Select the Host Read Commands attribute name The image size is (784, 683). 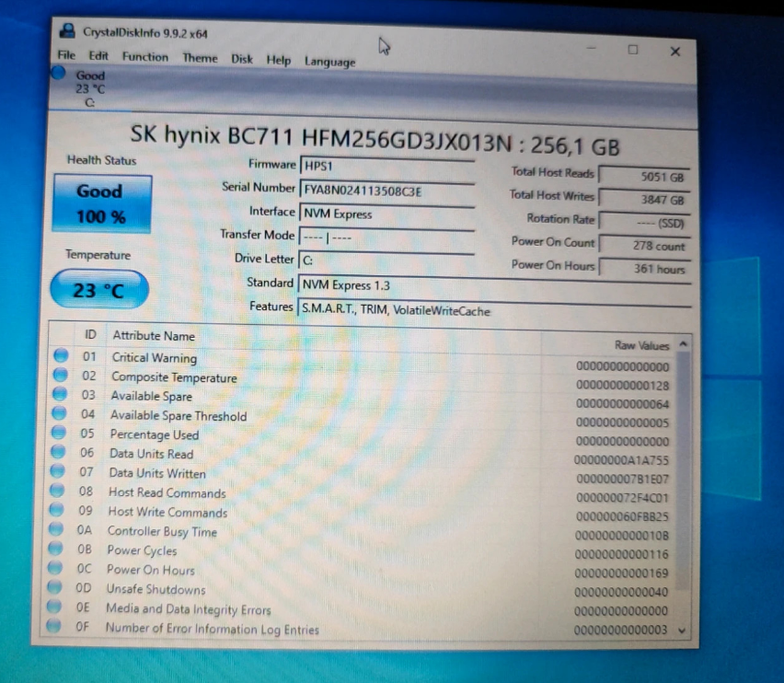tap(167, 492)
